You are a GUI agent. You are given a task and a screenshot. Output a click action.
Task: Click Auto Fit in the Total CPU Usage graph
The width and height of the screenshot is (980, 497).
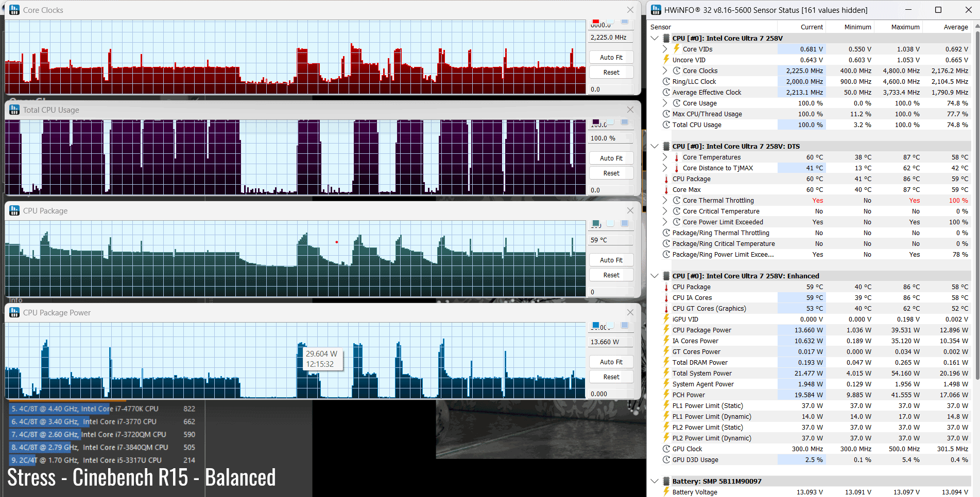(611, 158)
